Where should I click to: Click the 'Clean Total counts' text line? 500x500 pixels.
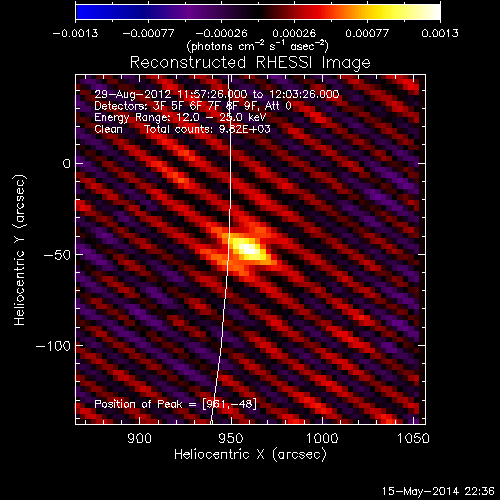point(182,129)
